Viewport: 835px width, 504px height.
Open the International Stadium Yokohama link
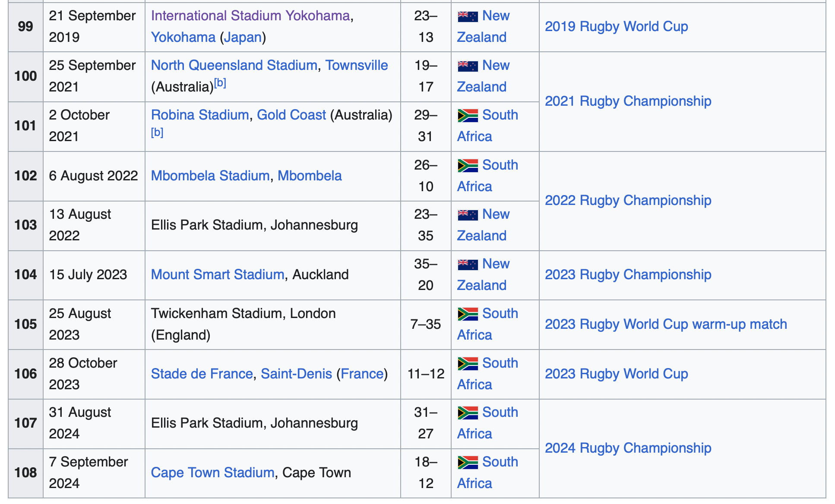pyautogui.click(x=250, y=16)
